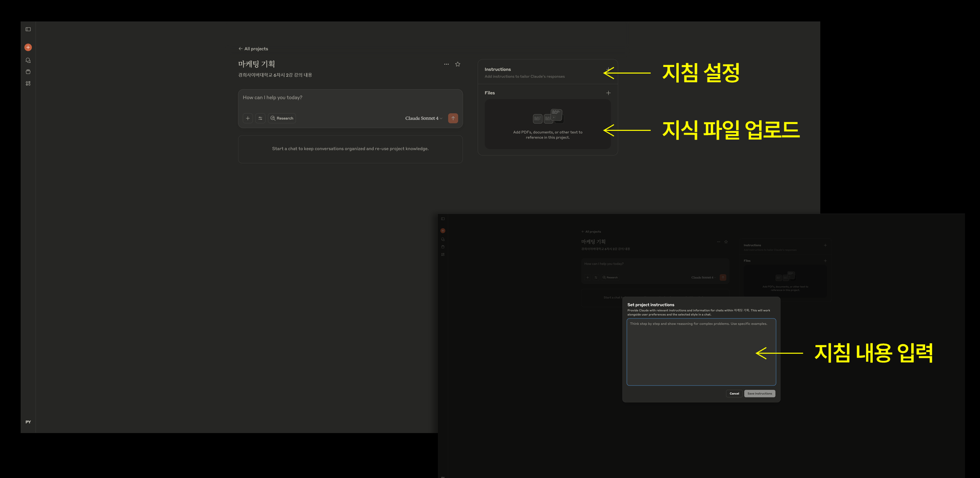Screen dimensions: 980x478
Task: Open the Artifacts icon in sidebar
Action: pos(28,83)
